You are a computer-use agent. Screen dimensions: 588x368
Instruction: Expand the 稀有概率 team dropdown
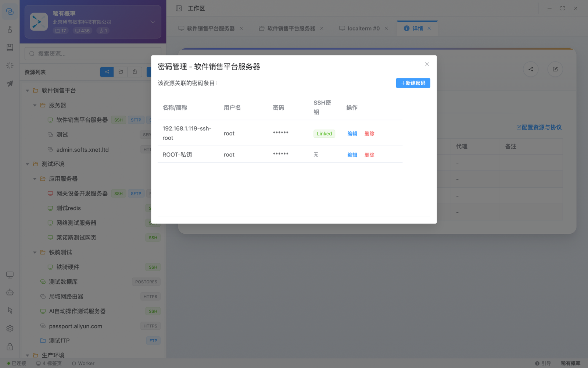click(153, 22)
